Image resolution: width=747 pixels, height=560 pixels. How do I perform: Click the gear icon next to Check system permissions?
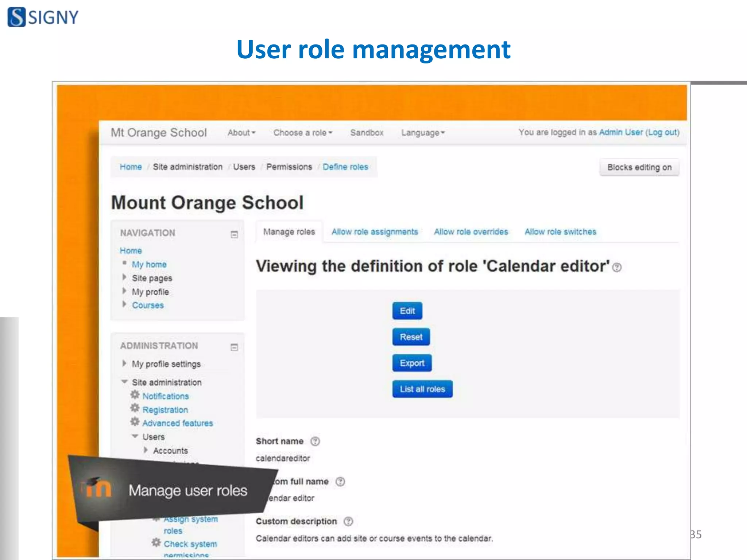156,542
